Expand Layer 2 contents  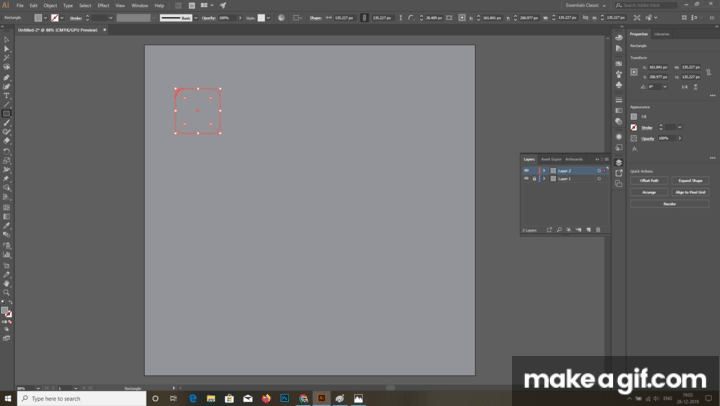point(544,170)
